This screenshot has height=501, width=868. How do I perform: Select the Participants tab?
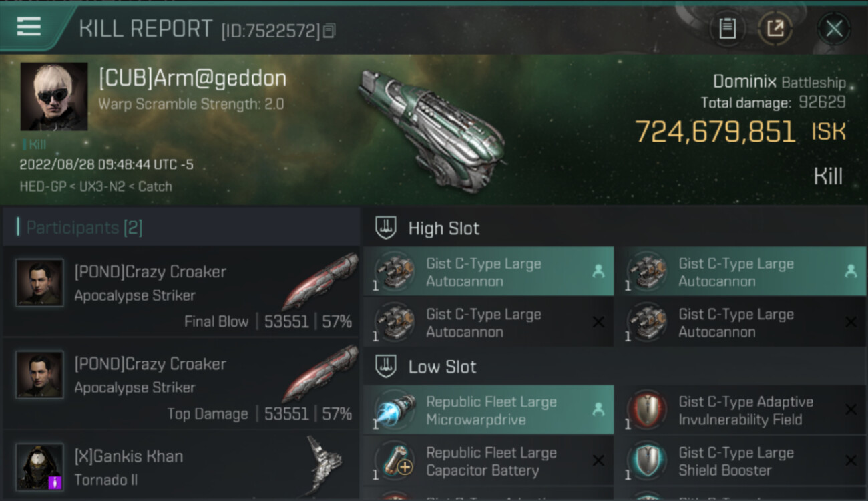tap(84, 228)
